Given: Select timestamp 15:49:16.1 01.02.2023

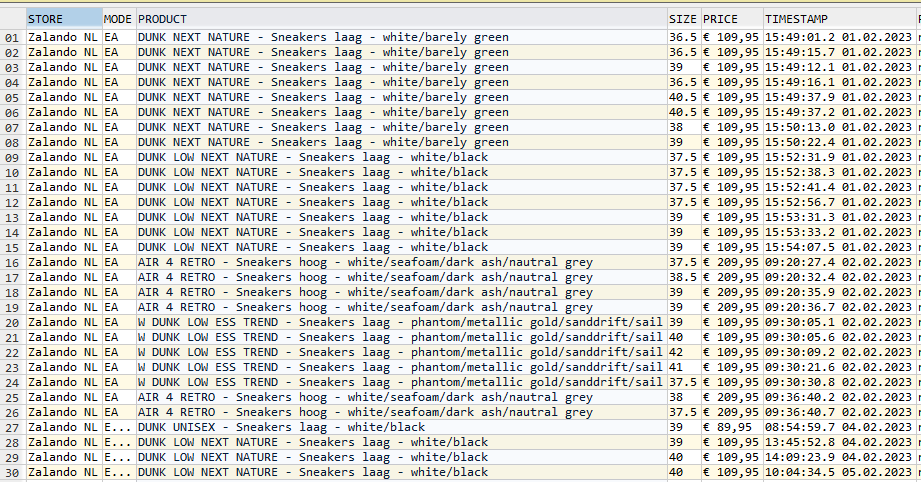Looking at the screenshot, I should [x=840, y=82].
